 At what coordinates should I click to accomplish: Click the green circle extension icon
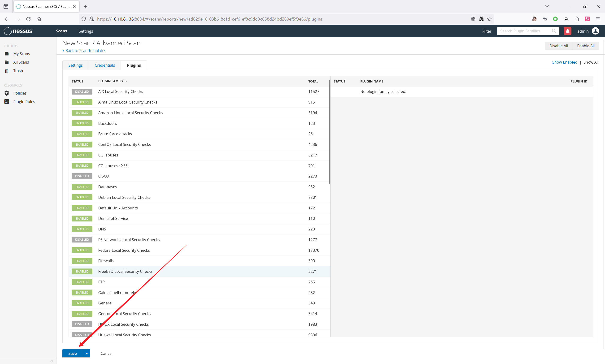click(x=555, y=19)
